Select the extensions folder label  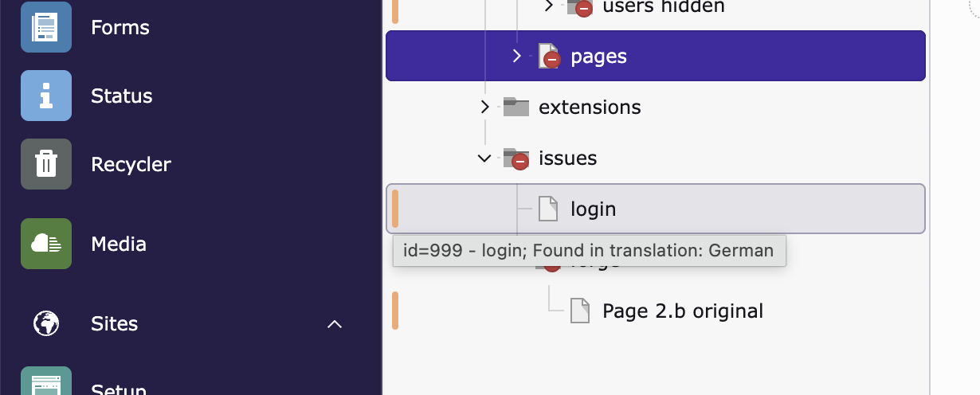tap(590, 108)
